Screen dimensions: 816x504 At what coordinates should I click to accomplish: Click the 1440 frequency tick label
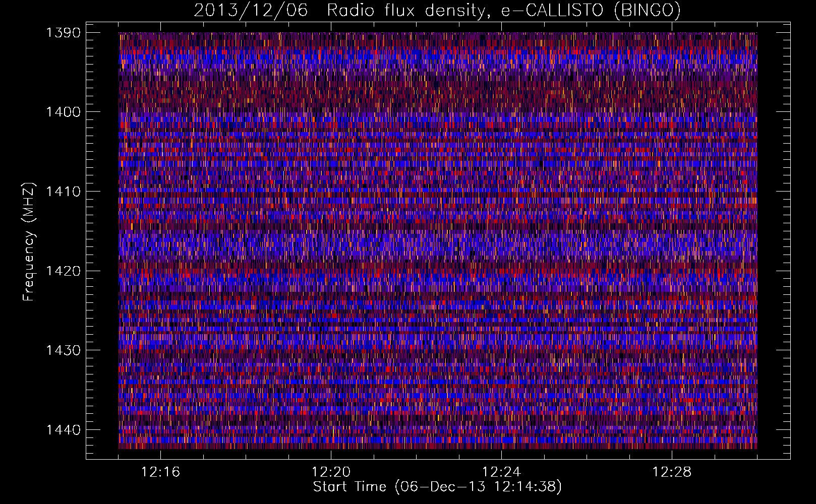point(64,430)
